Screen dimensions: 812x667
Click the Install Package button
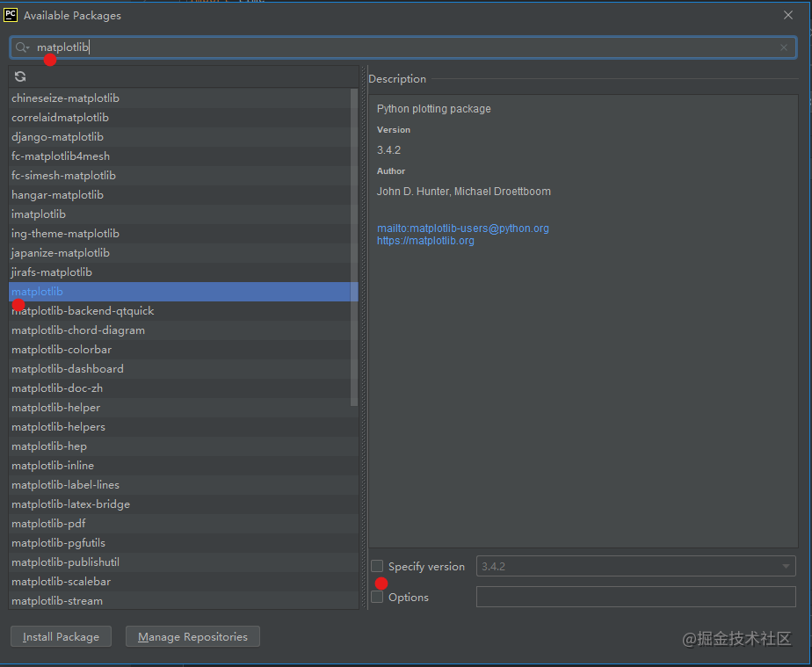(x=62, y=636)
